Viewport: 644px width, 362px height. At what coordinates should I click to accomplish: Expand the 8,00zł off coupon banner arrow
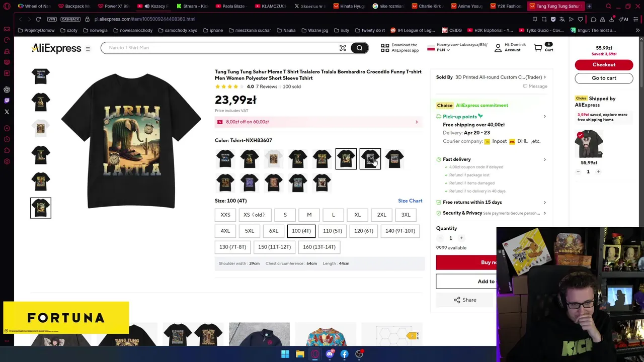(x=416, y=122)
